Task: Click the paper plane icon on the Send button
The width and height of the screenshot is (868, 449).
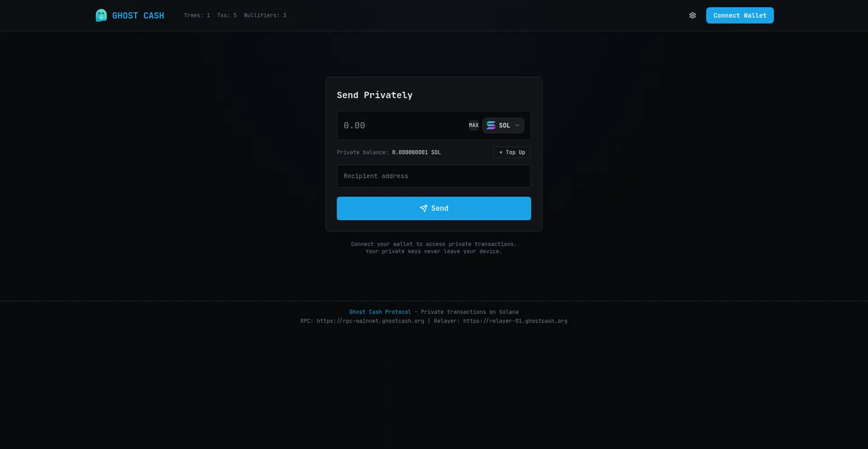Action: tap(423, 208)
